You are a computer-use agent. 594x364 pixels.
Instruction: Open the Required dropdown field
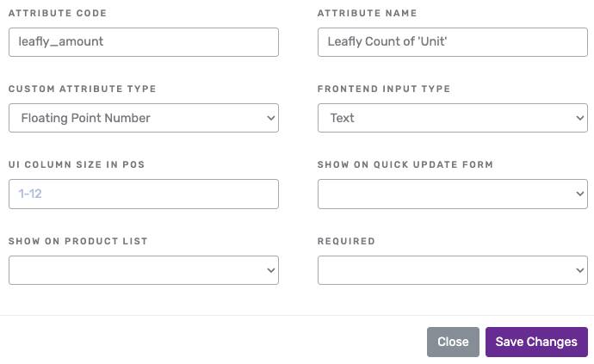coord(453,270)
